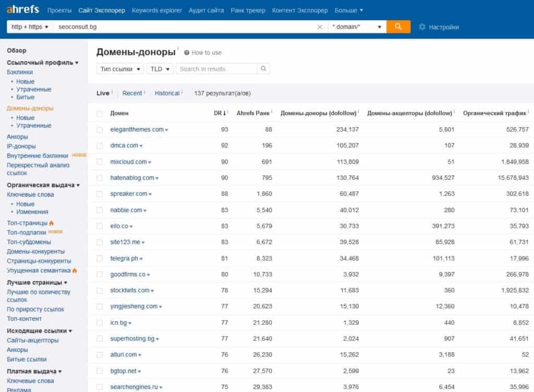Open the Тип ссылки filter dropdown

click(120, 69)
